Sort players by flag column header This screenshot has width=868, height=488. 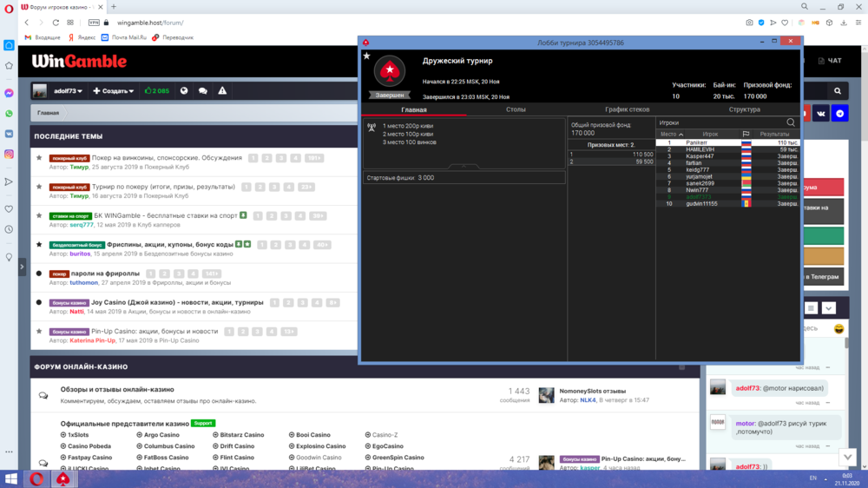tap(746, 135)
